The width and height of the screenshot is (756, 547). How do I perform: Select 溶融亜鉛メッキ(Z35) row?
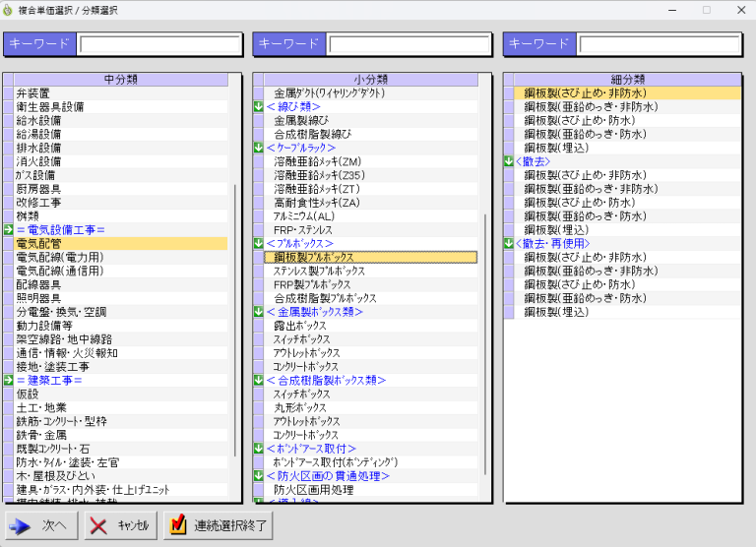371,175
